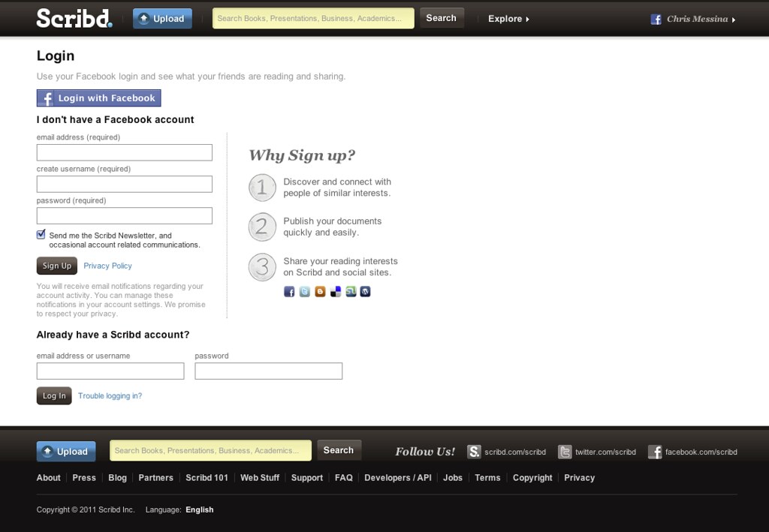Open the Web Stuff footer link
The width and height of the screenshot is (769, 532).
pos(259,478)
